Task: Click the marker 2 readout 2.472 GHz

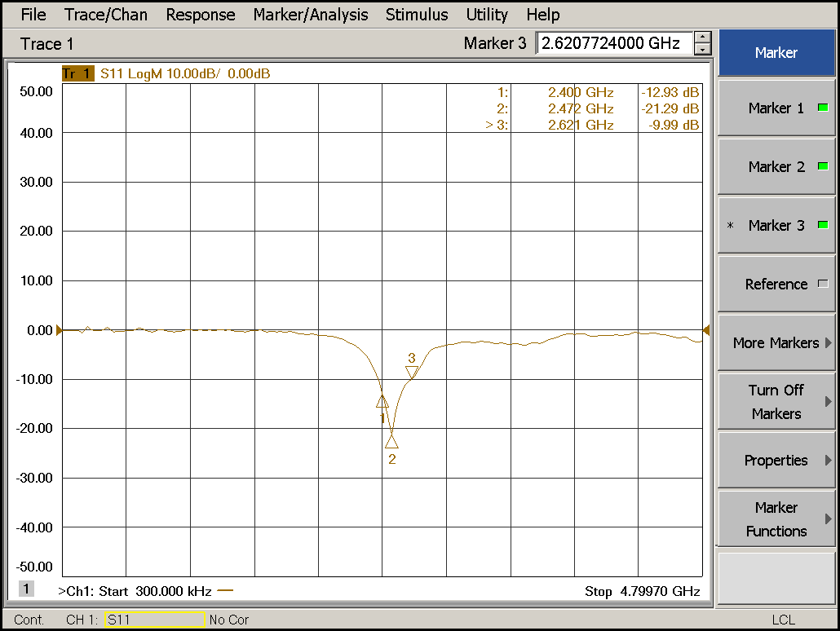Action: tap(581, 108)
